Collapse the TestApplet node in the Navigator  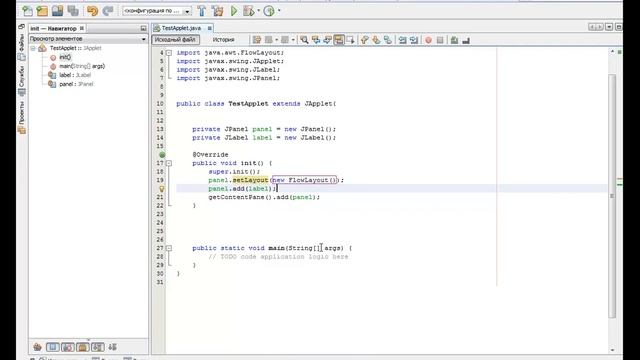click(33, 48)
